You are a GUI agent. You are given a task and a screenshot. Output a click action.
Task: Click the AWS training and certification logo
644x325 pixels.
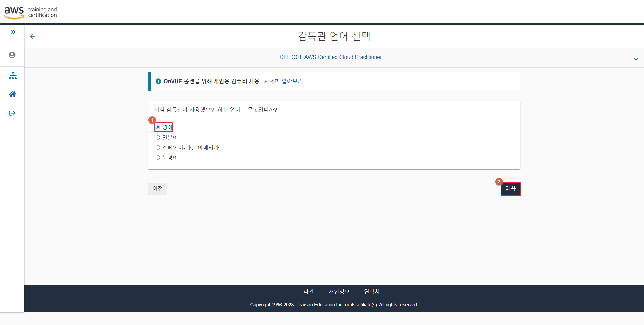pyautogui.click(x=31, y=12)
